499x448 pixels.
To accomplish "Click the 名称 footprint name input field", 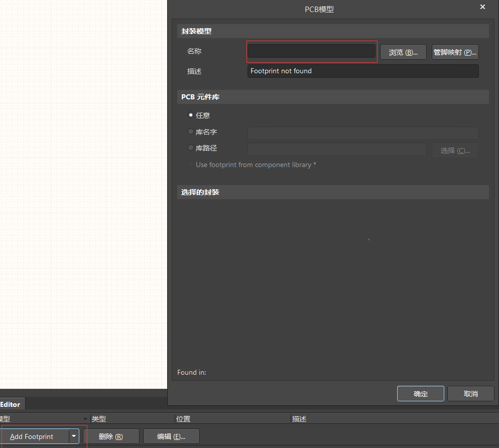I will click(311, 51).
